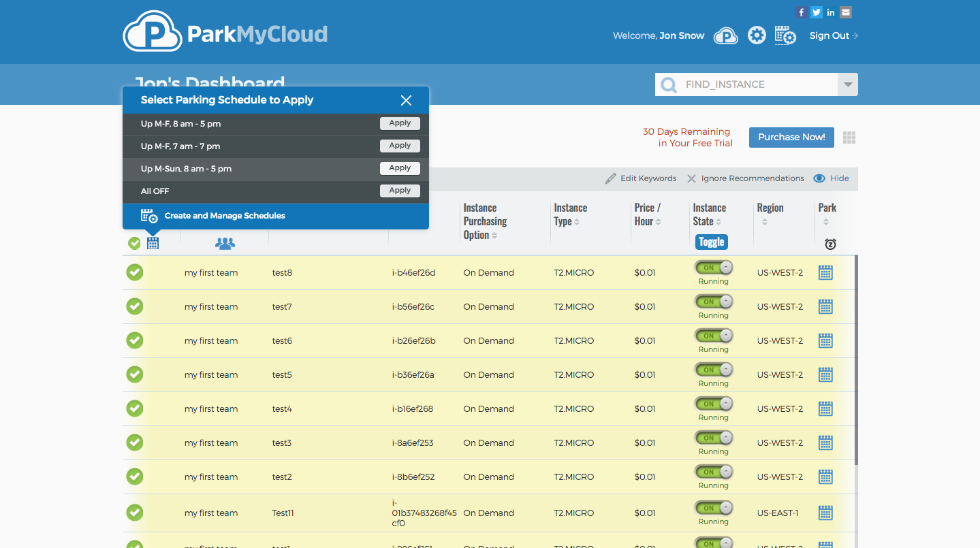Viewport: 980px width, 548px height.
Task: Toggle the test8 instance ON switch
Action: [713, 268]
